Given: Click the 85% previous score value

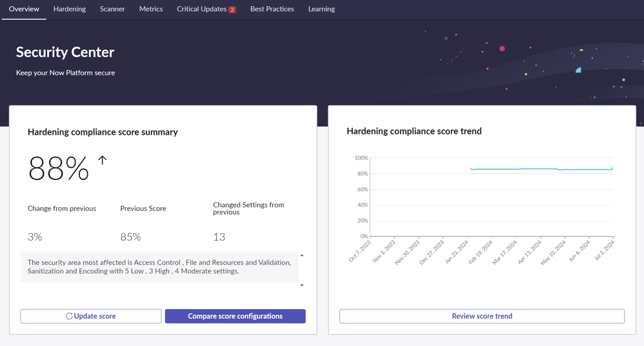Looking at the screenshot, I should tap(130, 237).
